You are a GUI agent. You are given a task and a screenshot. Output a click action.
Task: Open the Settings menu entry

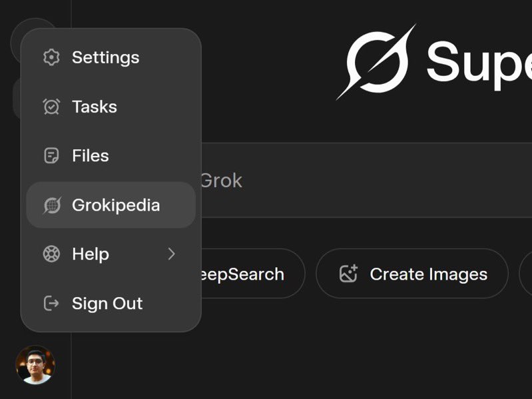click(111, 57)
